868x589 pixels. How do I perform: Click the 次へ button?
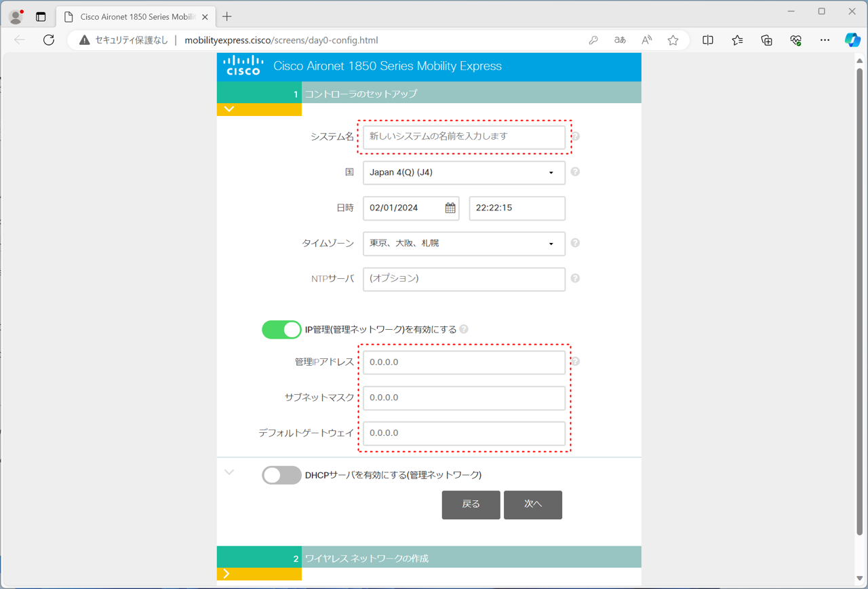pyautogui.click(x=532, y=505)
